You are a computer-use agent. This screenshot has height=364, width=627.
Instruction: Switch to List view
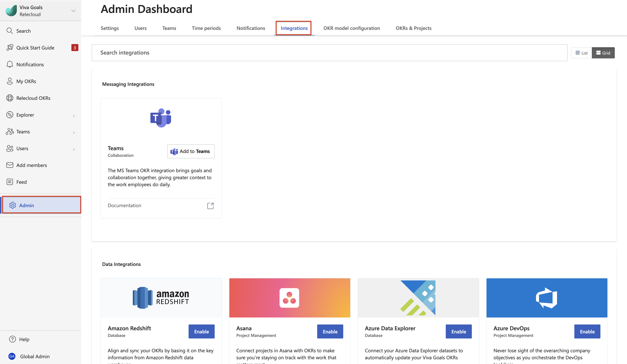click(x=581, y=53)
